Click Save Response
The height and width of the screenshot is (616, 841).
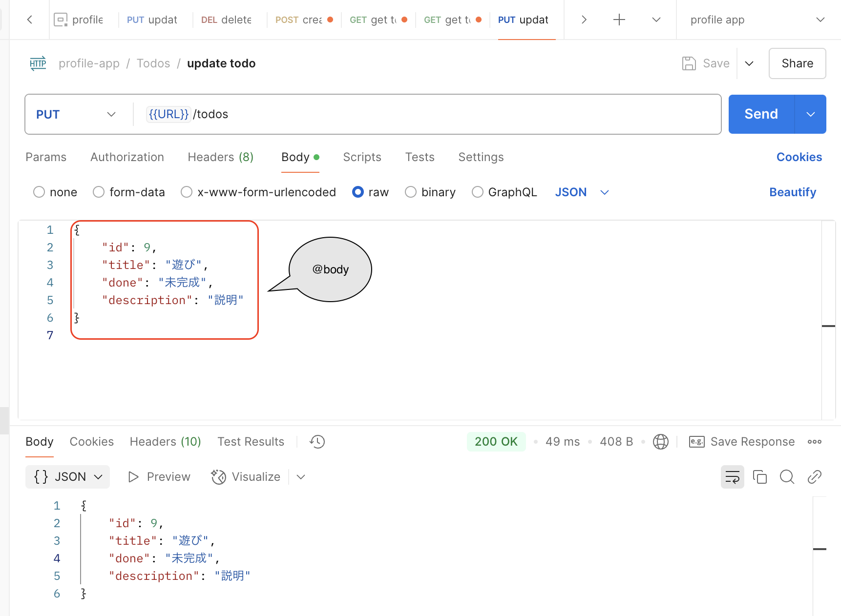(x=753, y=442)
